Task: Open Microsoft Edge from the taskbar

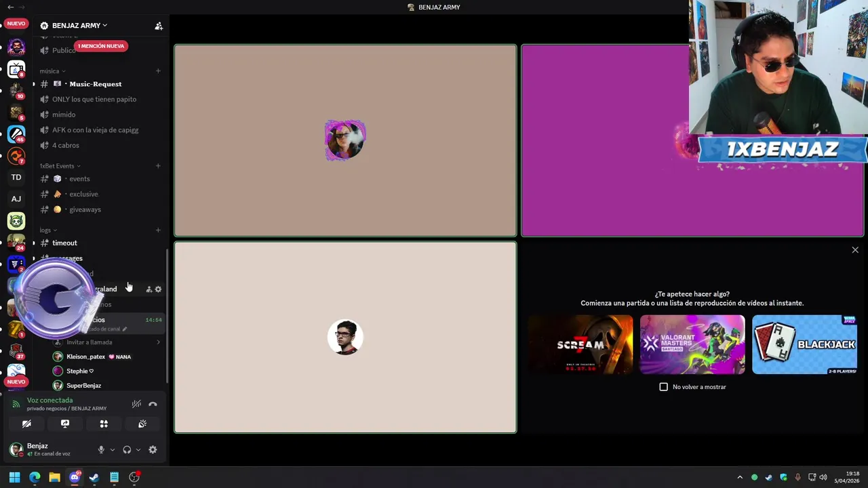Action: (35, 478)
